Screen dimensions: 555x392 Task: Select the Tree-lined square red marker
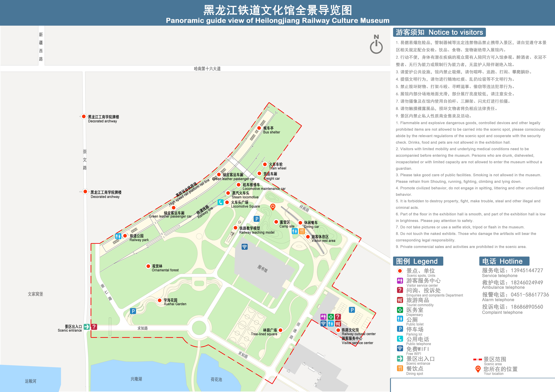[x=280, y=330]
